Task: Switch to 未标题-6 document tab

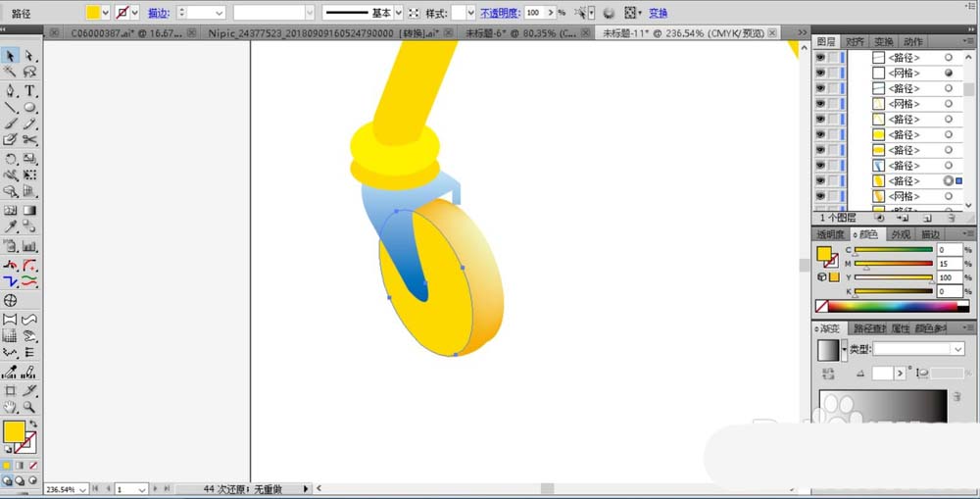Action: point(521,32)
